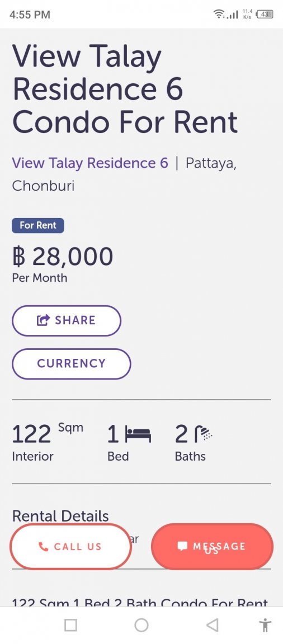Tap the SHARE button
Image resolution: width=283 pixels, height=644 pixels.
[x=67, y=320]
